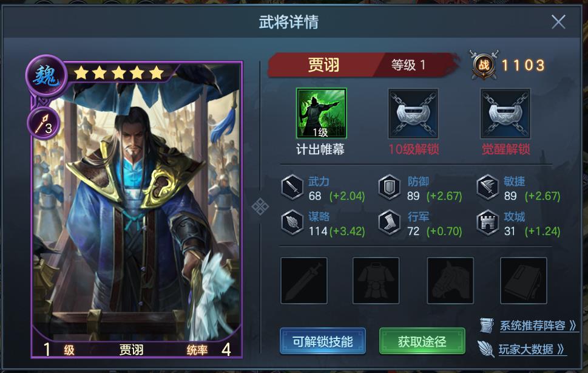Open the 计出帷幕 skill icon
Image resolution: width=588 pixels, height=373 pixels.
(322, 114)
